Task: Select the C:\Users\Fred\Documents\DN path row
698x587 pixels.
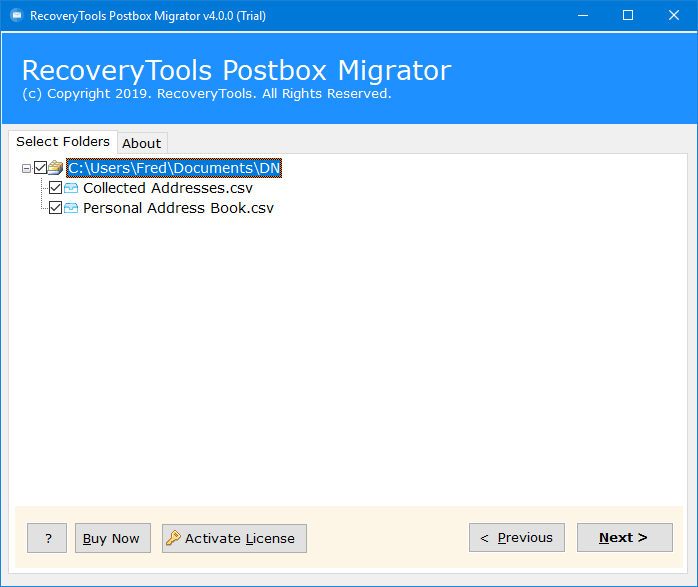Action: coord(174,168)
